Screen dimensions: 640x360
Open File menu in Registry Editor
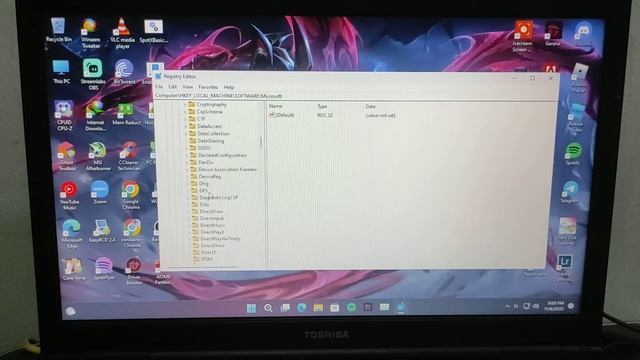point(159,87)
